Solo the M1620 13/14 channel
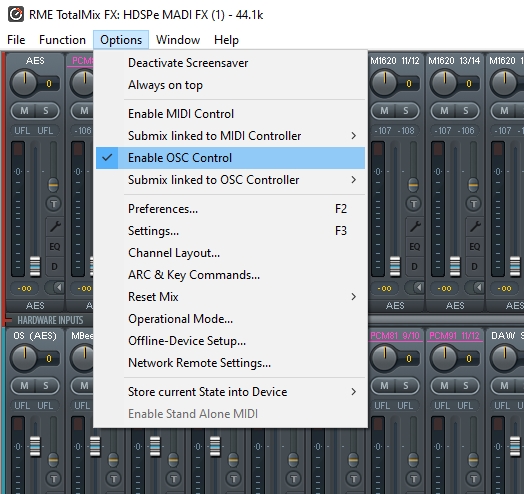This screenshot has height=494, width=524. click(x=466, y=111)
